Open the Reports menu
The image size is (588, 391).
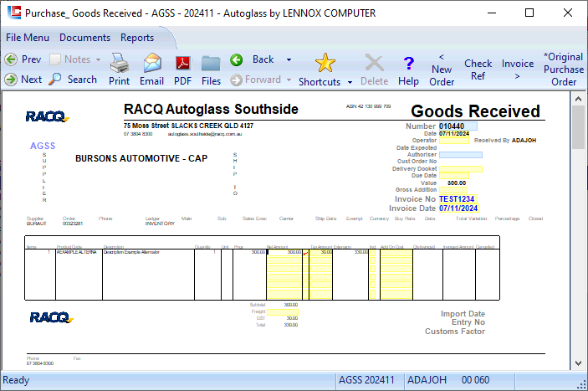(x=137, y=38)
